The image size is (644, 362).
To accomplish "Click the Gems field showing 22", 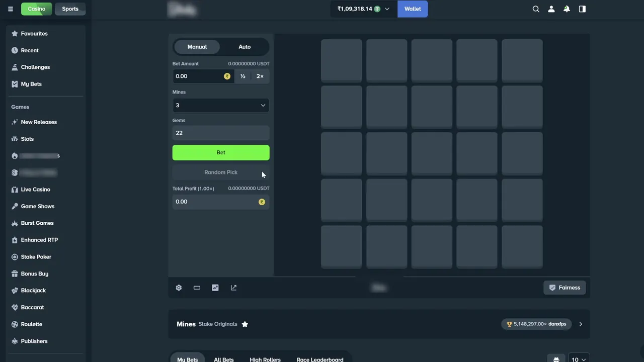I will coord(221,133).
